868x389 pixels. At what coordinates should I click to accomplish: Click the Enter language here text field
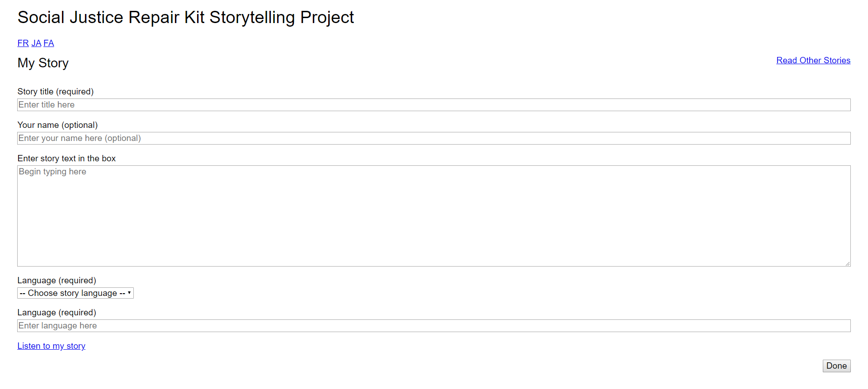[271, 325]
